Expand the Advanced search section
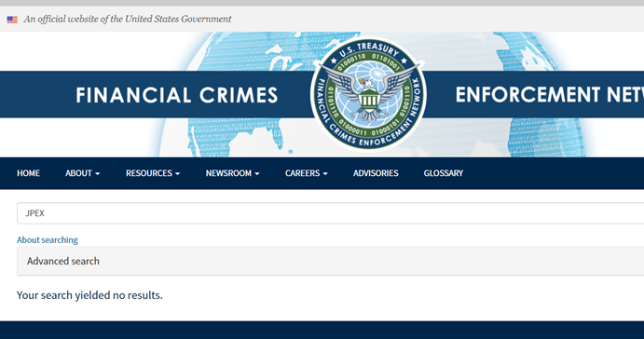644x339 pixels. (330, 261)
